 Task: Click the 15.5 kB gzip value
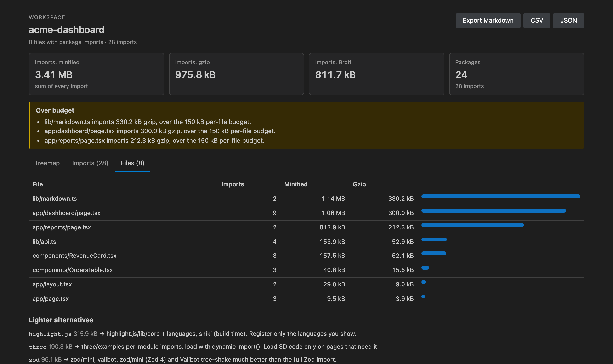[x=403, y=270]
